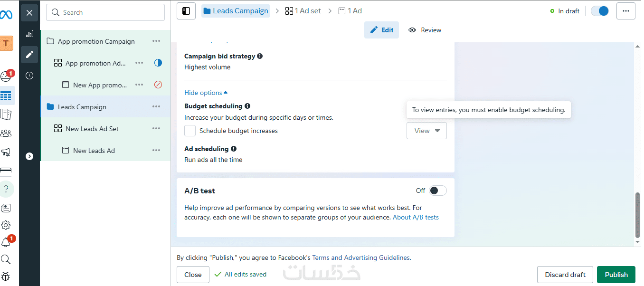Click the Meta logo icon
The image size is (644, 286).
pyautogui.click(x=6, y=14)
